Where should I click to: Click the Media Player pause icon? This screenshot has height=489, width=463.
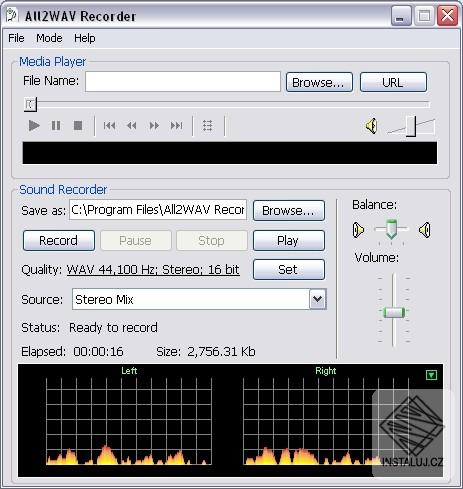click(56, 126)
